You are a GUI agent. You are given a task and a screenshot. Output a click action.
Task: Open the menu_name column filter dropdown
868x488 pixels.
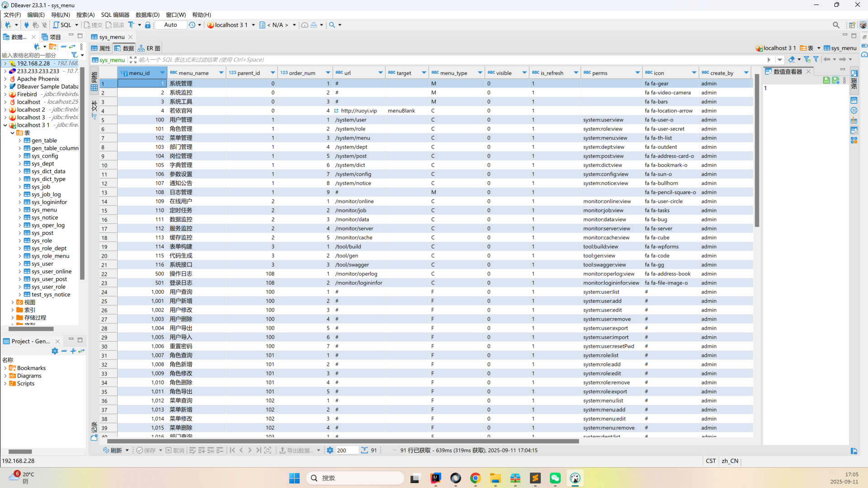221,73
